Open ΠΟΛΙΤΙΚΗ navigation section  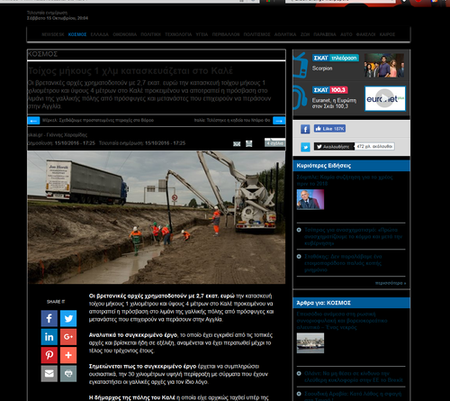(x=151, y=34)
